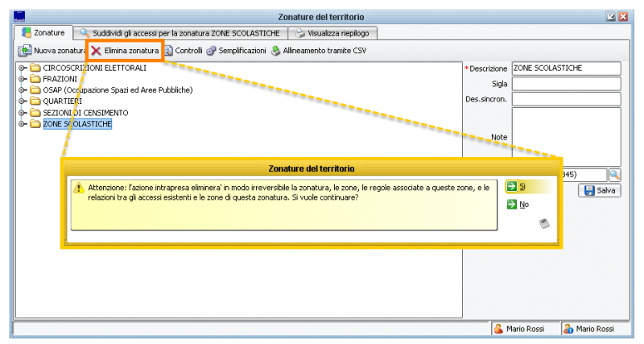Image resolution: width=644 pixels, height=344 pixels.
Task: Click the Sigla input field
Action: point(566,84)
